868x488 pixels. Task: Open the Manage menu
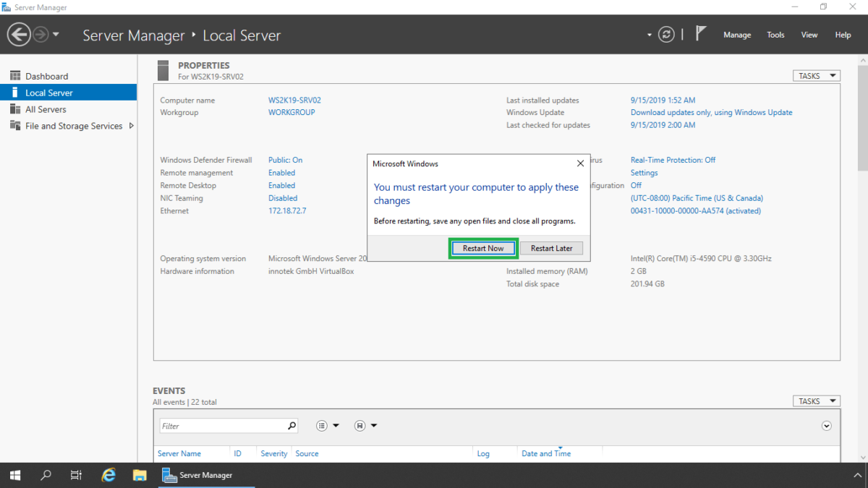click(x=737, y=34)
